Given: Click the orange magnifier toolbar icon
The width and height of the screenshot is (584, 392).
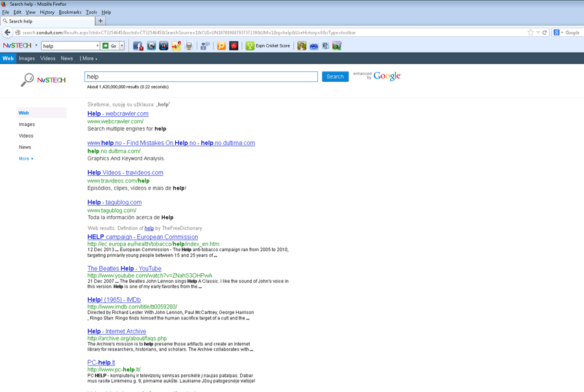Looking at the screenshot, I should point(221,46).
